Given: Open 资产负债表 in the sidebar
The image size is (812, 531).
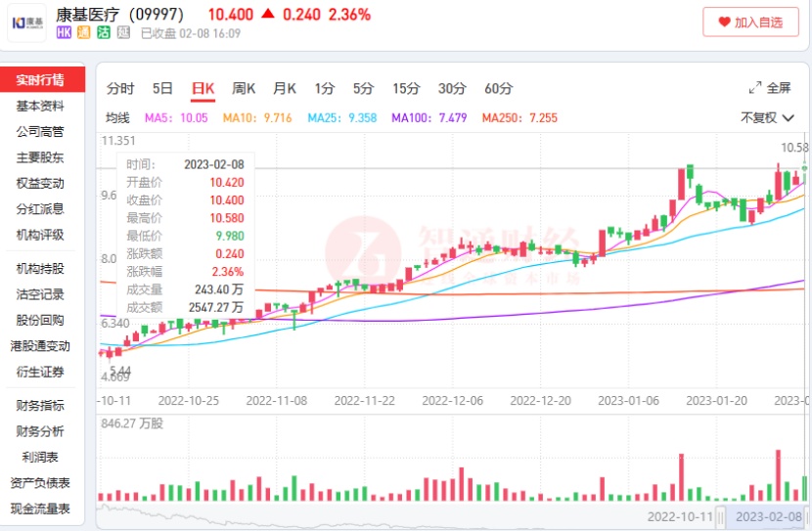Looking at the screenshot, I should coord(40,483).
